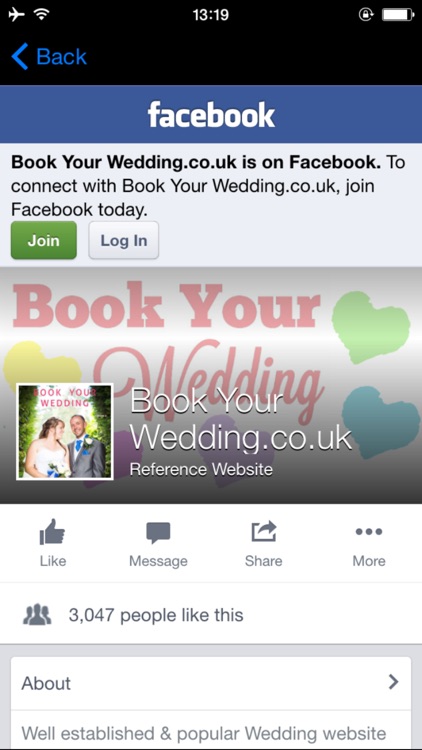Tap the airplane mode status icon
Image resolution: width=422 pixels, height=750 pixels.
pyautogui.click(x=16, y=15)
